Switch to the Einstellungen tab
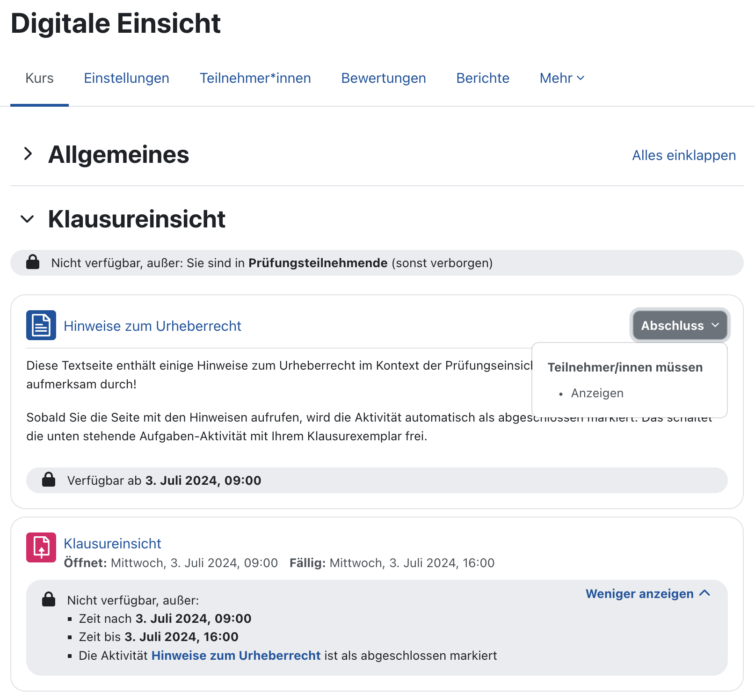 point(126,78)
